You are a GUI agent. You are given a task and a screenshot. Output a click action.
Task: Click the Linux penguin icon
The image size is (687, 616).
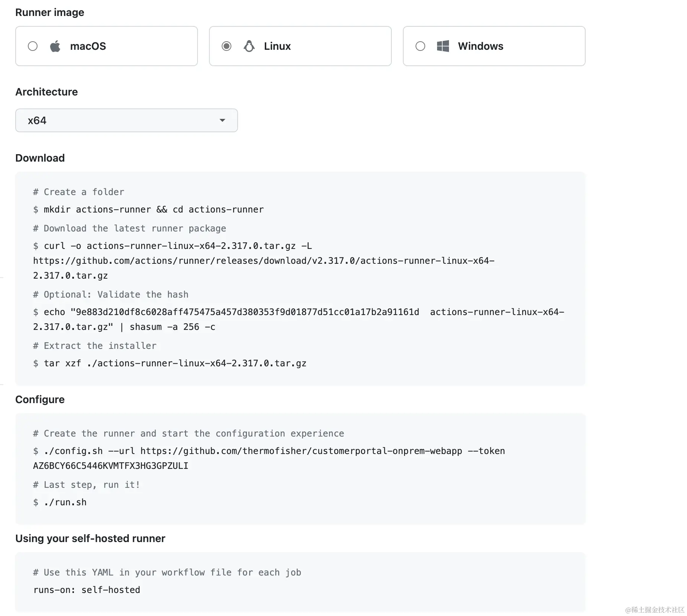point(249,46)
